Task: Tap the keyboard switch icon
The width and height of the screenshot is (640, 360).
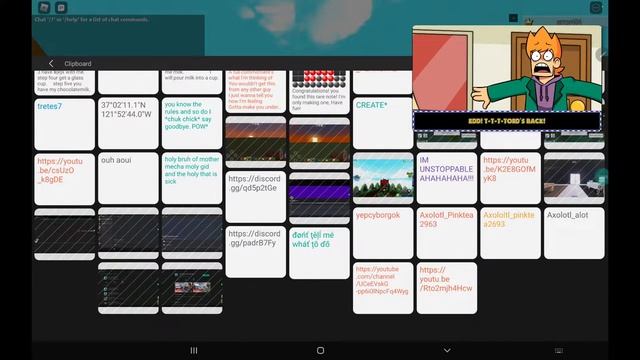Action: (x=559, y=350)
